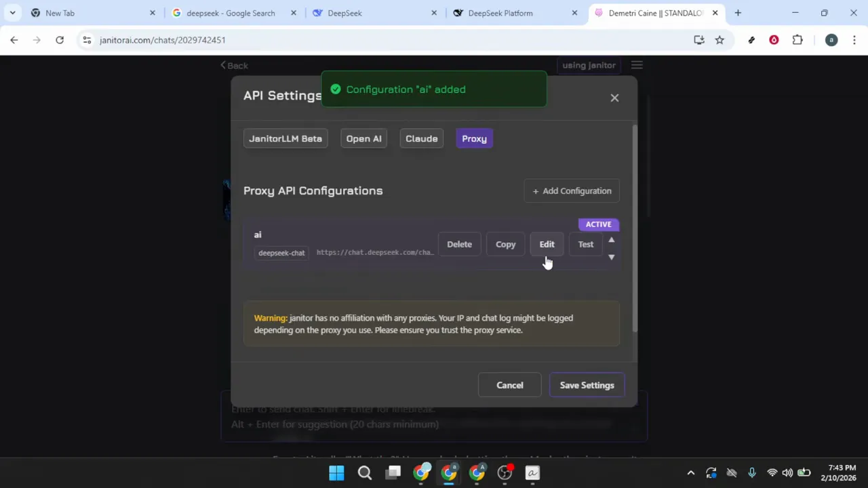Screen dimensions: 868x488
Task: Click the red Opera-like extension icon
Action: pyautogui.click(x=774, y=40)
